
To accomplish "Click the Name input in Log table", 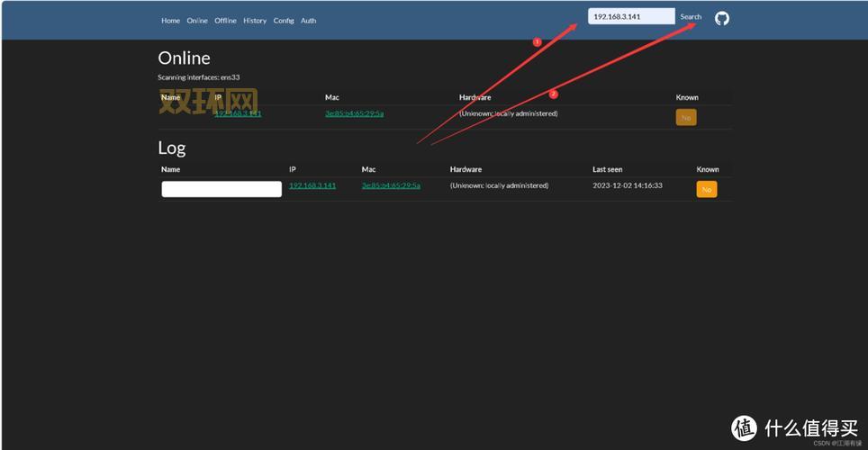I will coord(222,189).
